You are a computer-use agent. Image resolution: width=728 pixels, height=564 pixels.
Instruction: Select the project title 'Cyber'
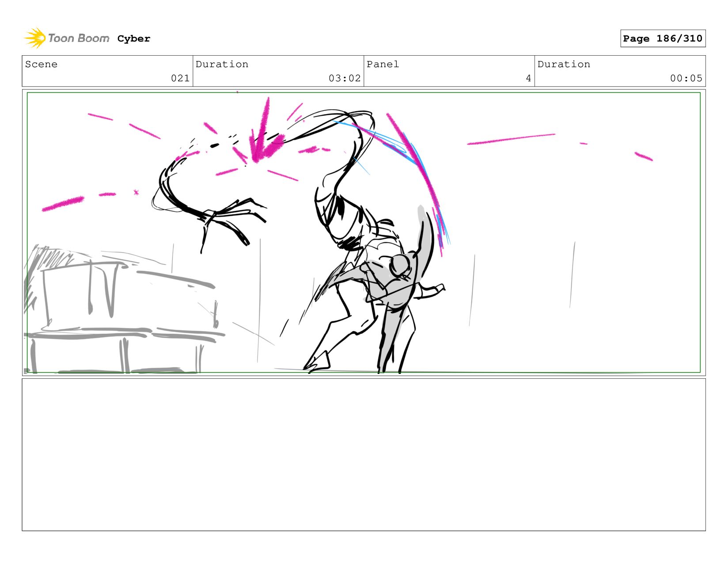click(134, 39)
